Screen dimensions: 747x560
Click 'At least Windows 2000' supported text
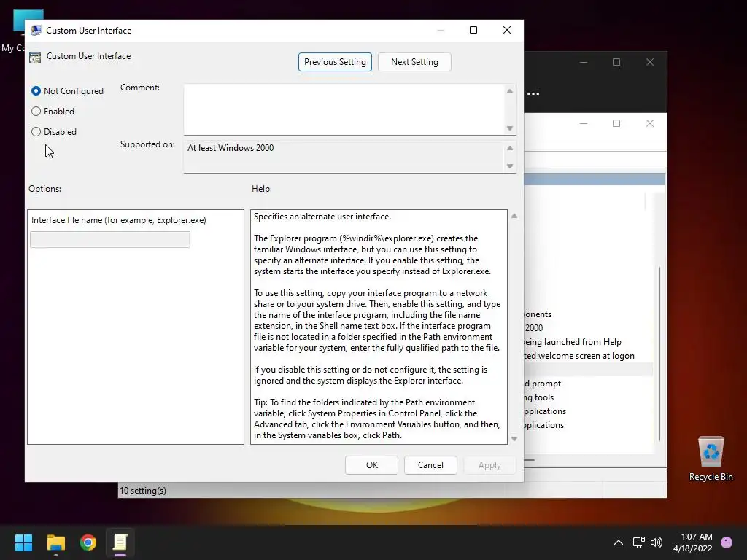point(231,148)
